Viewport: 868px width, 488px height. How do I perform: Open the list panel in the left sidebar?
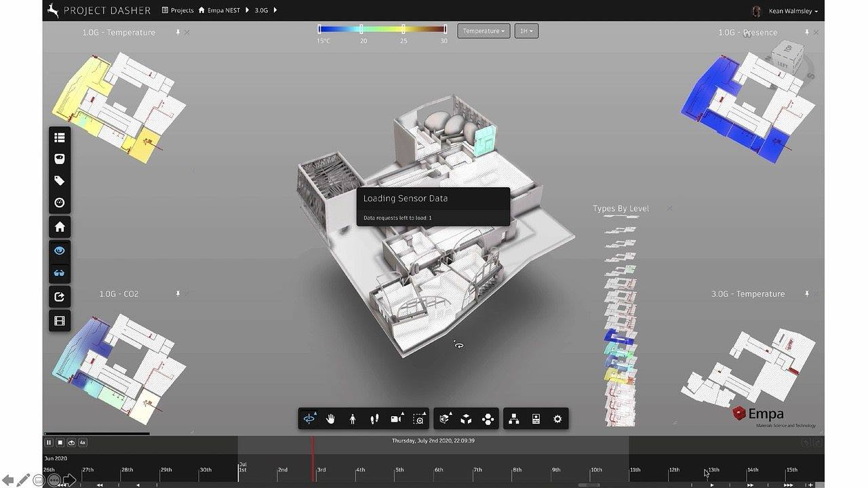coord(60,138)
